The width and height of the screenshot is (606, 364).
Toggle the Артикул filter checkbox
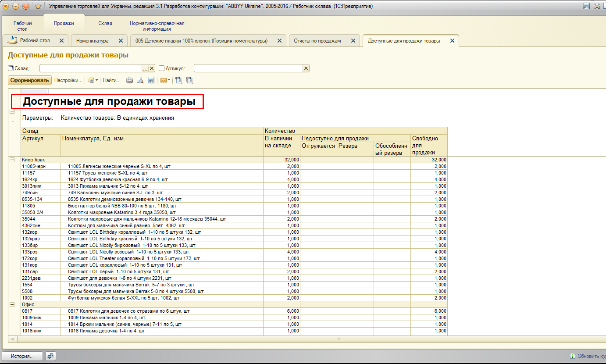pos(161,68)
